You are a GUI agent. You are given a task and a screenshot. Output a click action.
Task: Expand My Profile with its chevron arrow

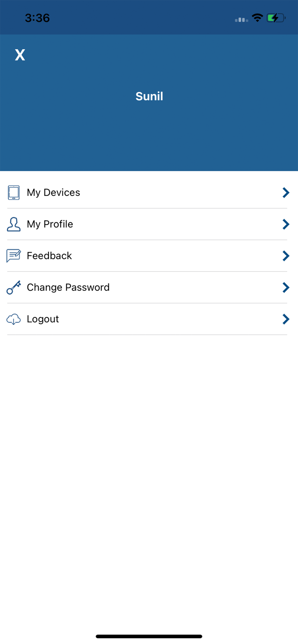point(286,224)
